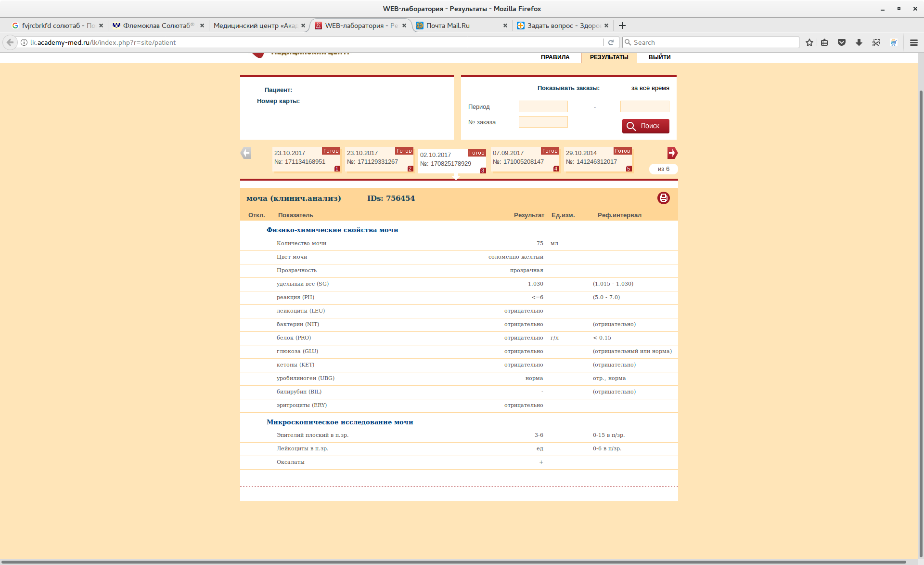The width and height of the screenshot is (924, 565).
Task: Open downloads arrow in Firefox toolbar
Action: pos(859,42)
